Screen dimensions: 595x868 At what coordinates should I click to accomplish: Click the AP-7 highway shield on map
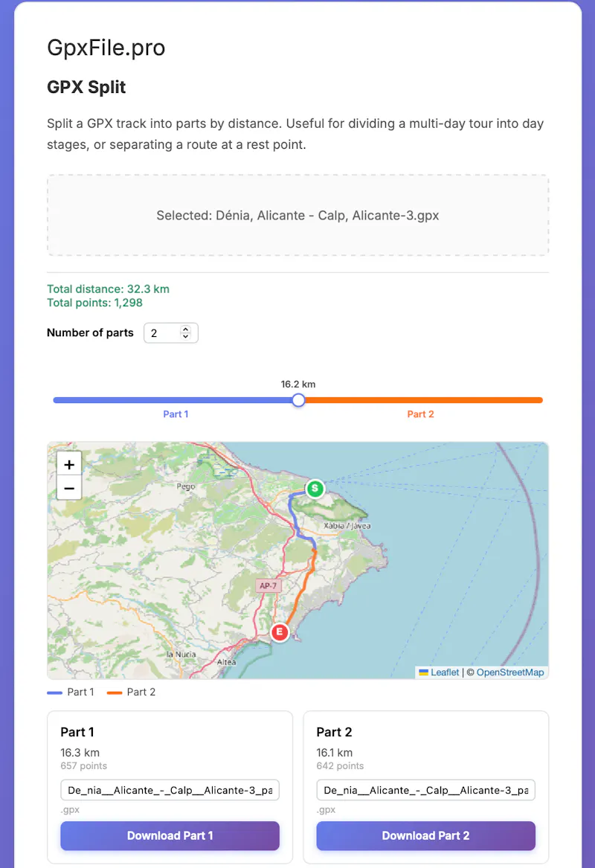(x=268, y=585)
